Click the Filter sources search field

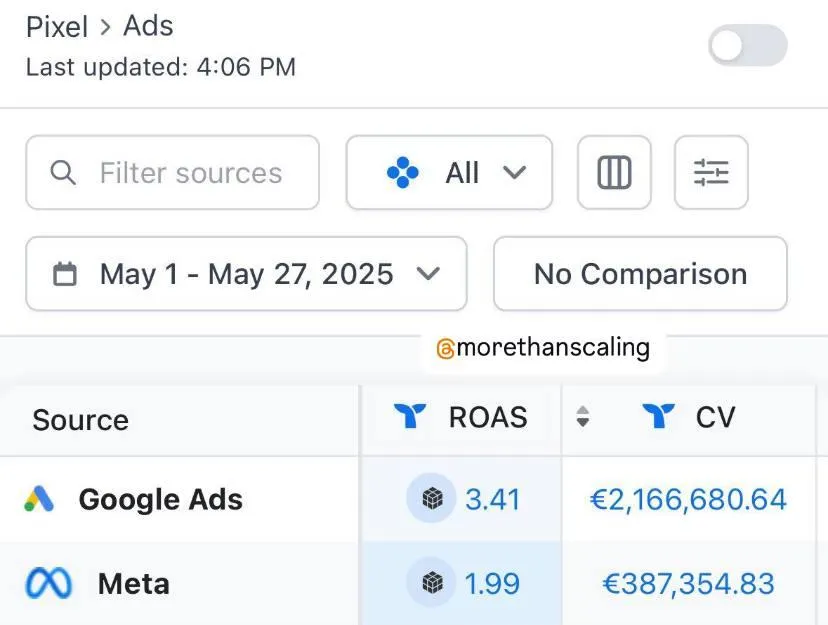coord(173,173)
